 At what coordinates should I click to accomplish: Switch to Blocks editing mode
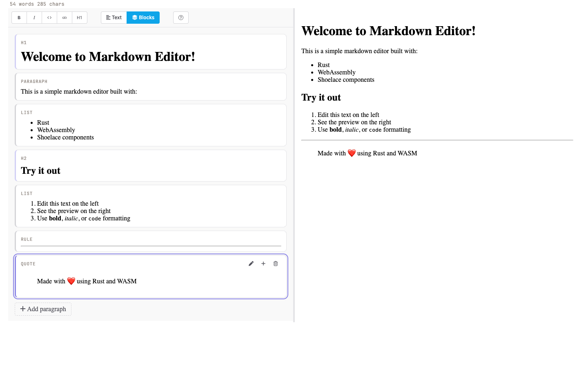tap(143, 18)
